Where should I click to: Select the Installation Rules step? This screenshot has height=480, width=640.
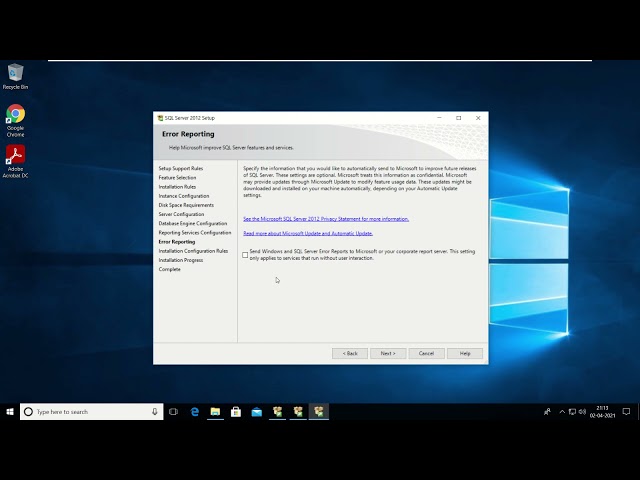pyautogui.click(x=177, y=187)
